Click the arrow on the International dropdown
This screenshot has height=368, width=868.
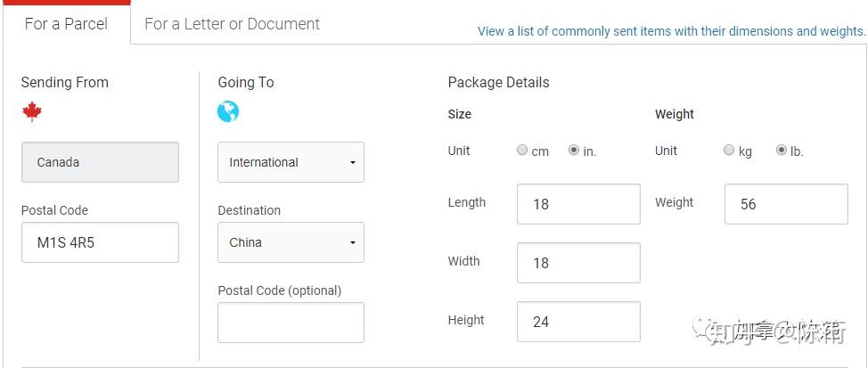pyautogui.click(x=352, y=163)
